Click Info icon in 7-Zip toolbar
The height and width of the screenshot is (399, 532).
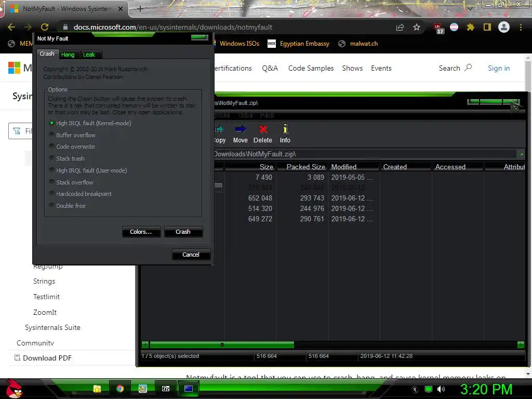point(285,134)
